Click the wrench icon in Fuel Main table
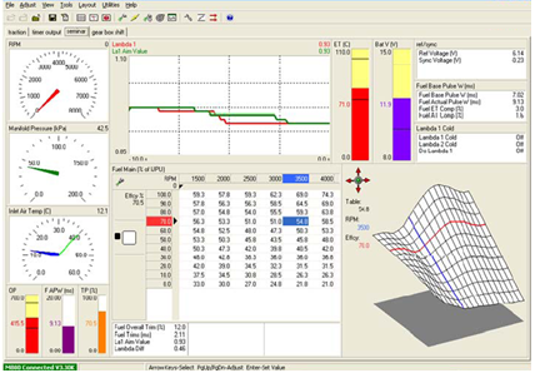This screenshot has height=373, width=535. [x=120, y=182]
